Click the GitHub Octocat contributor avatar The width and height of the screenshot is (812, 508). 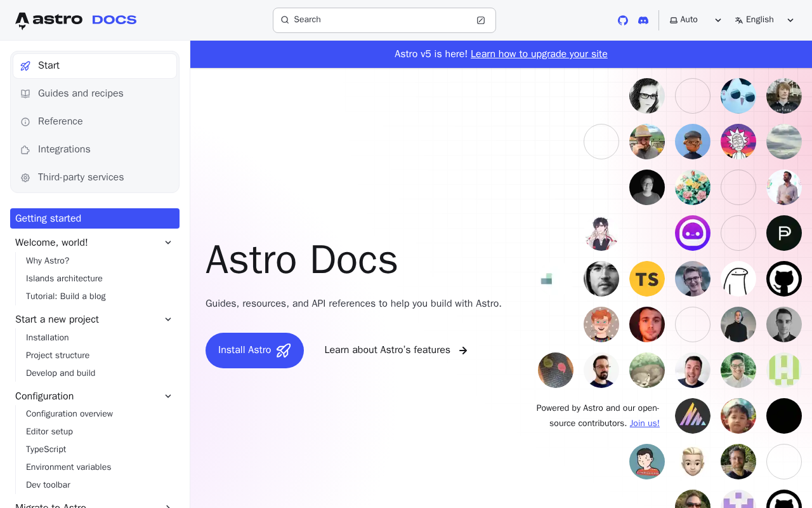pos(784,279)
